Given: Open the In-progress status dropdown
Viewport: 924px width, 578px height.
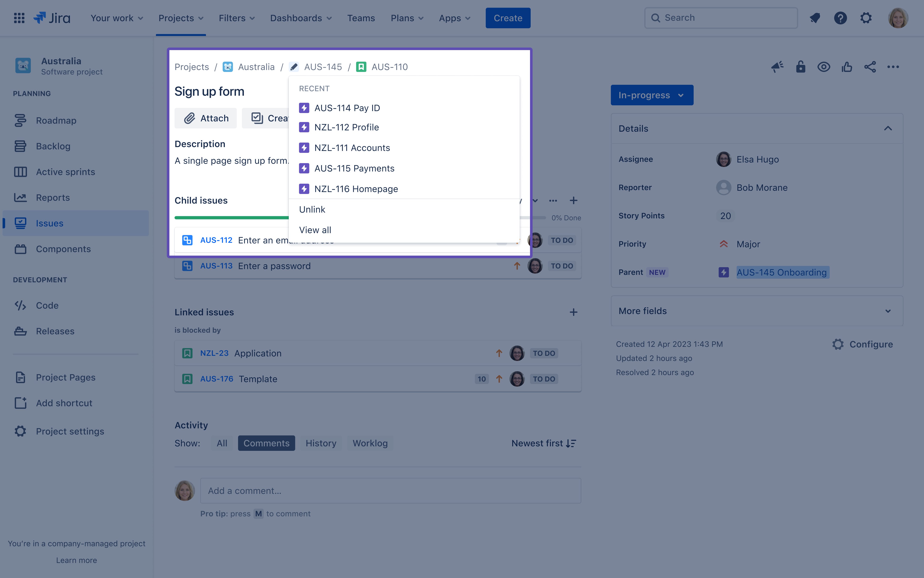Looking at the screenshot, I should 652,95.
